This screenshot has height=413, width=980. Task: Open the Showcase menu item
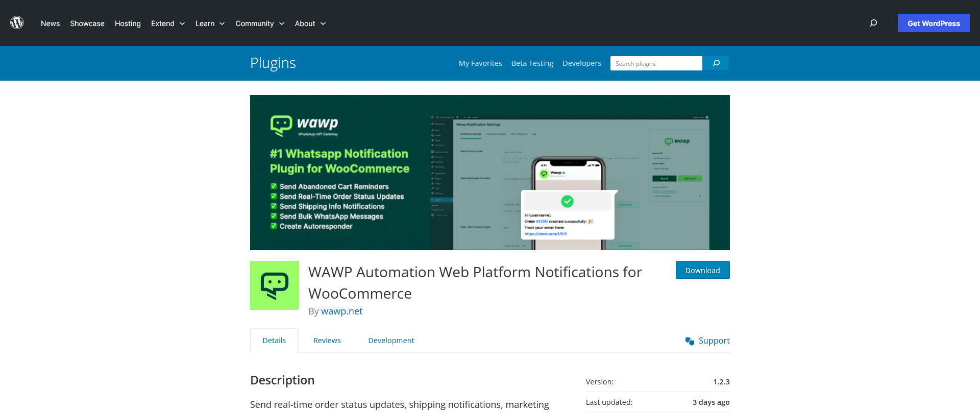[x=87, y=23]
